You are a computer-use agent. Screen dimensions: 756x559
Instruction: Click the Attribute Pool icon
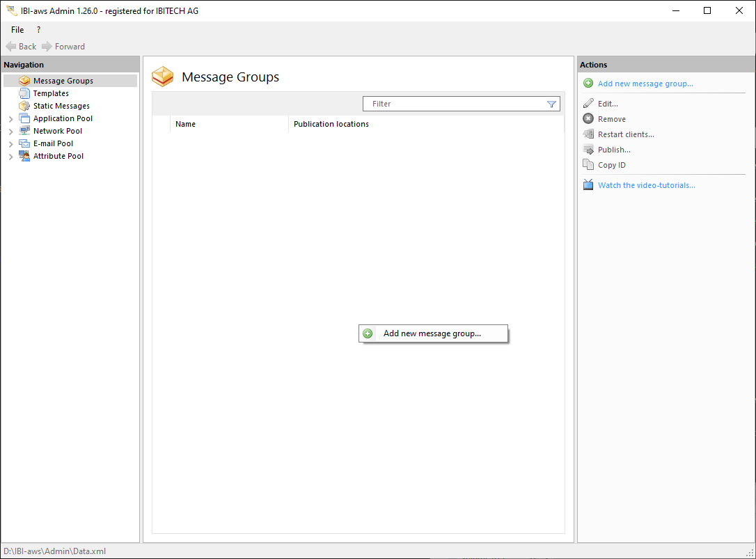24,156
